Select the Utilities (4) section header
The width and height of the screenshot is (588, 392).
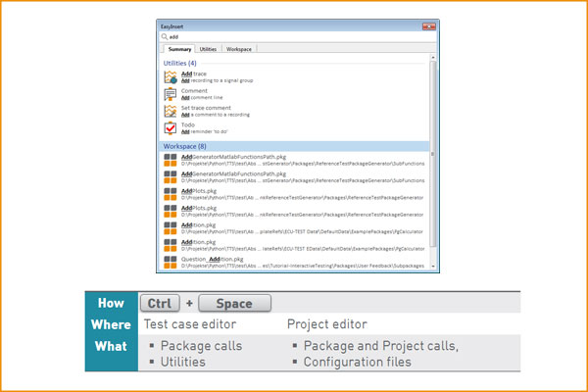(x=180, y=64)
